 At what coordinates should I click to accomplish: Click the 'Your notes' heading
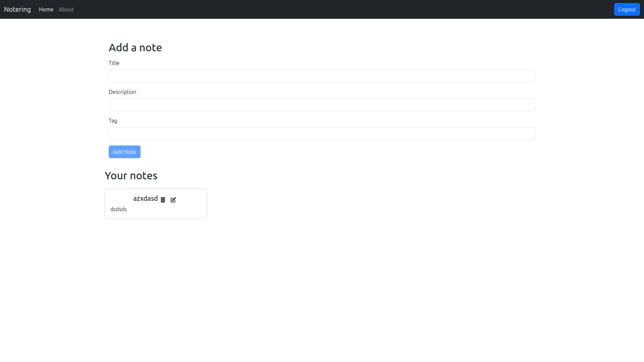131,176
